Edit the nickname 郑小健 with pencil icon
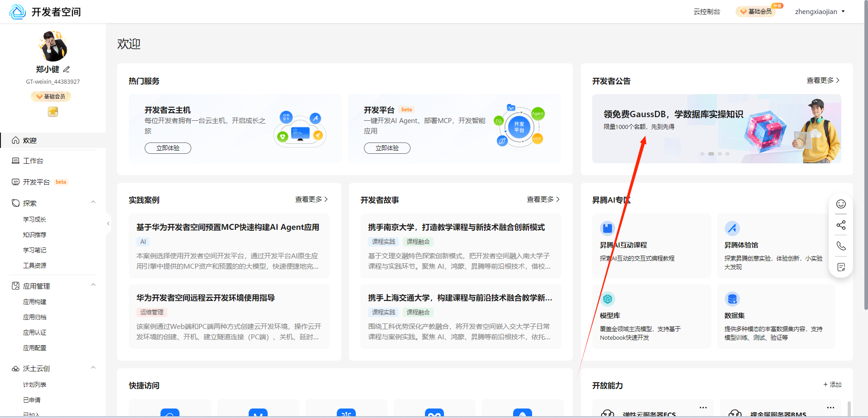Image resolution: width=868 pixels, height=418 pixels. (x=66, y=69)
